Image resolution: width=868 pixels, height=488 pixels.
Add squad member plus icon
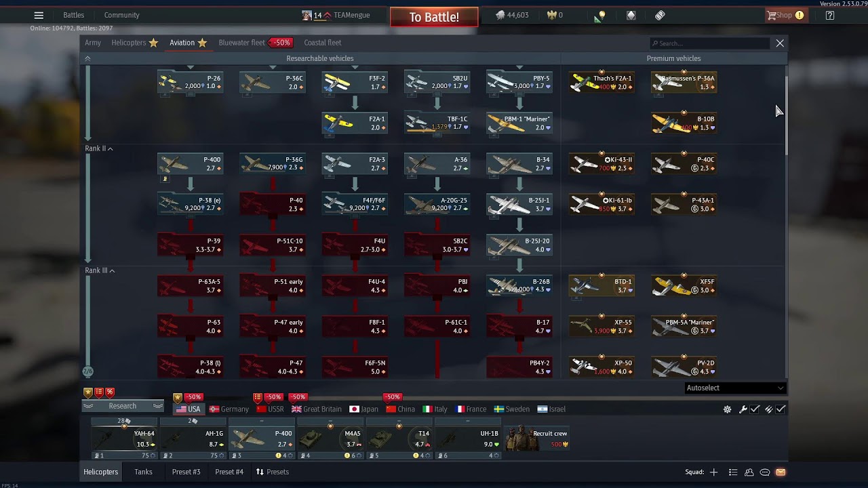coord(713,472)
